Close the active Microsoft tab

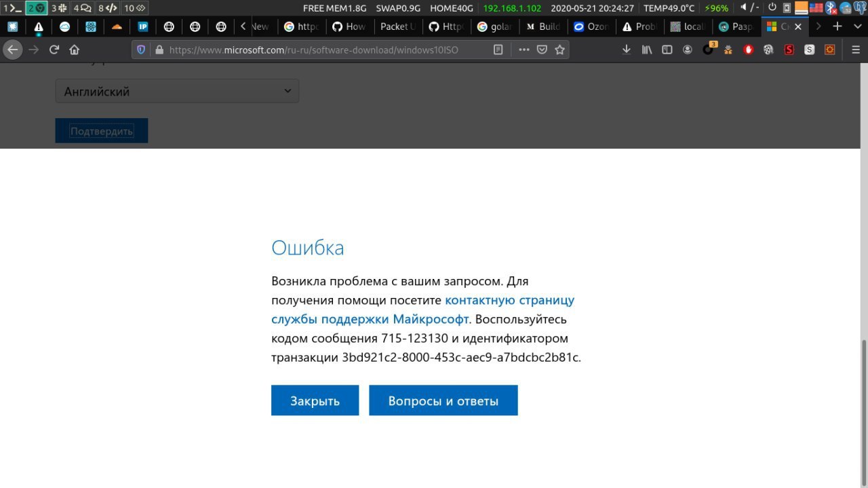tap(797, 26)
